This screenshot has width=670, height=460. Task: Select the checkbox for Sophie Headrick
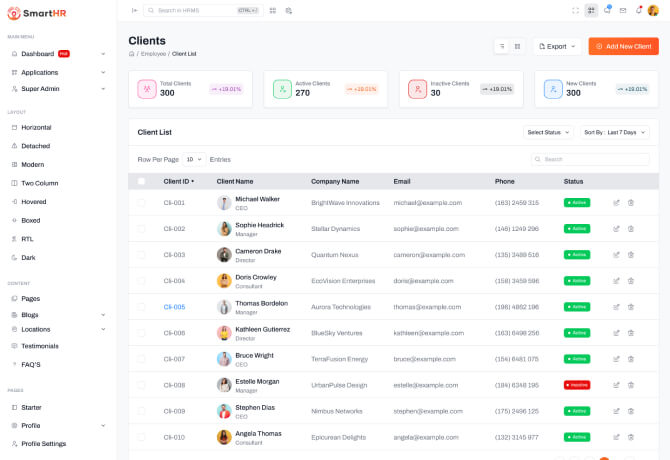click(141, 229)
